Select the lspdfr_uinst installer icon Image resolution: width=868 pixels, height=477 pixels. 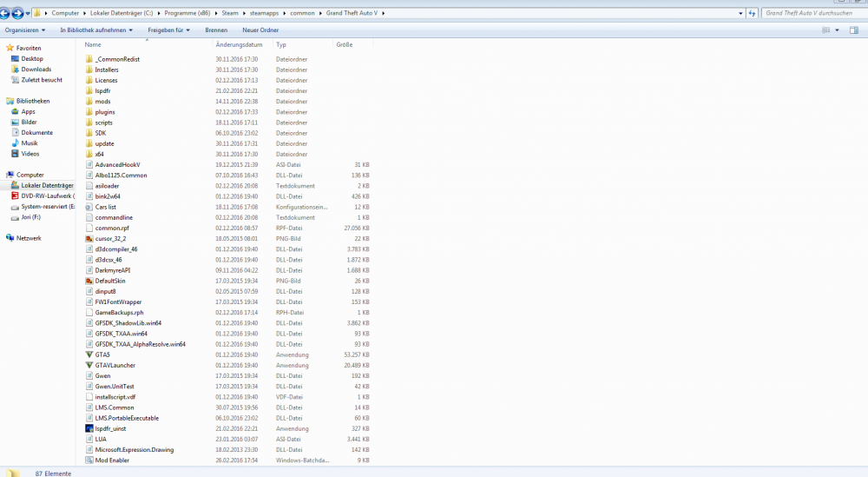coord(89,428)
